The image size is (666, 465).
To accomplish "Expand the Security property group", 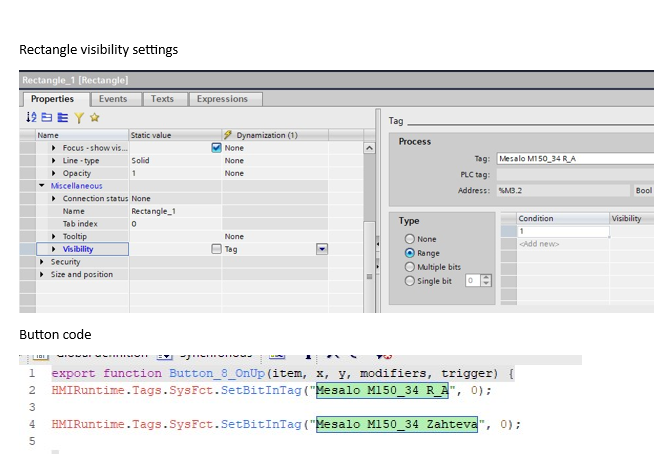I will (x=42, y=262).
